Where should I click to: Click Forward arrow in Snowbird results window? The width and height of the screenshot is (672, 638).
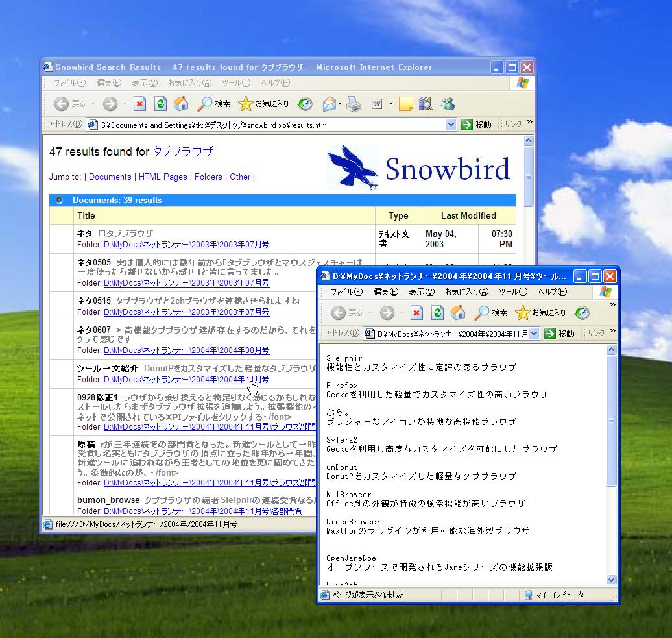click(110, 104)
